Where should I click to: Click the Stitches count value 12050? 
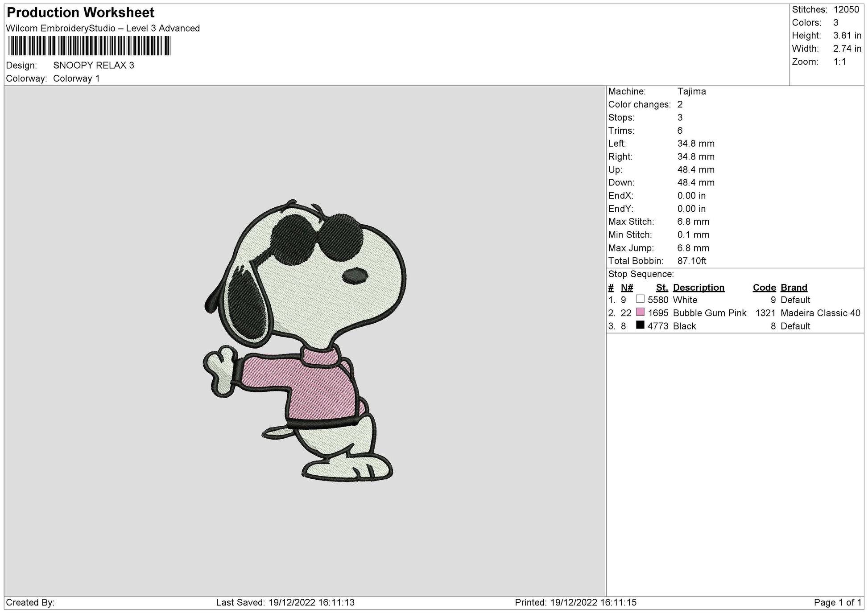[847, 9]
